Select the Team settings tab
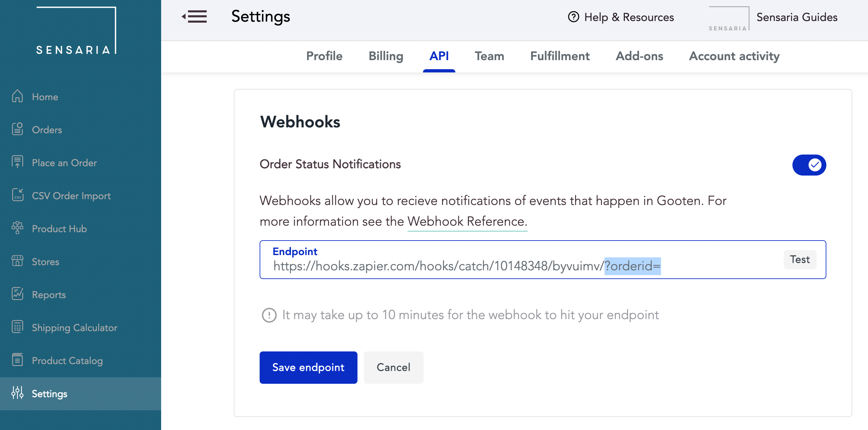This screenshot has width=868, height=430. pos(489,56)
